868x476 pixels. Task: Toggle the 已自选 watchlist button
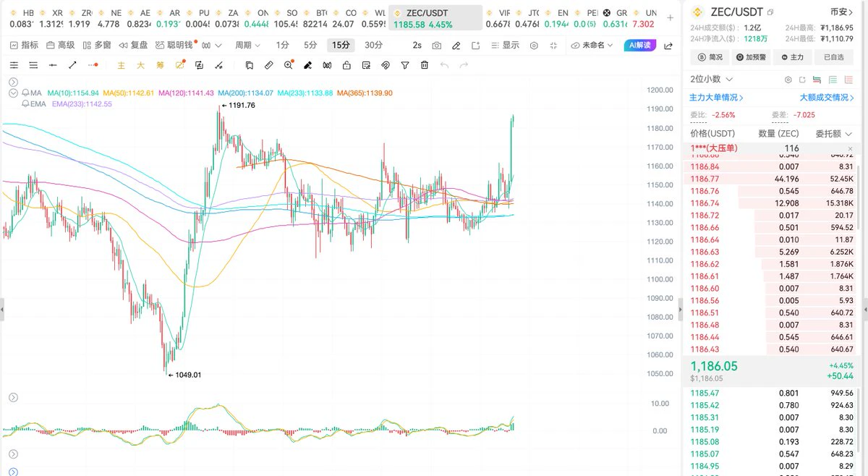coord(833,57)
